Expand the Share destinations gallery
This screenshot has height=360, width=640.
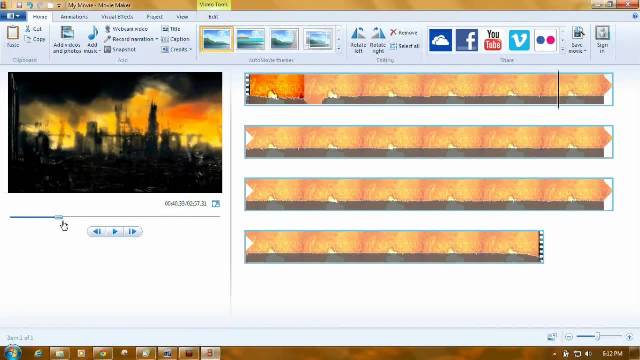point(563,50)
